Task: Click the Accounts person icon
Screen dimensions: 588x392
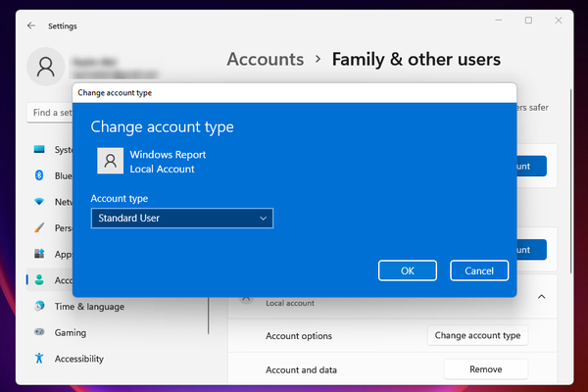Action: (x=39, y=279)
